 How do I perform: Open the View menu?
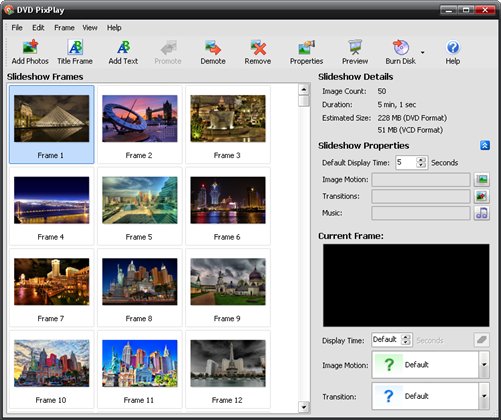coord(90,28)
